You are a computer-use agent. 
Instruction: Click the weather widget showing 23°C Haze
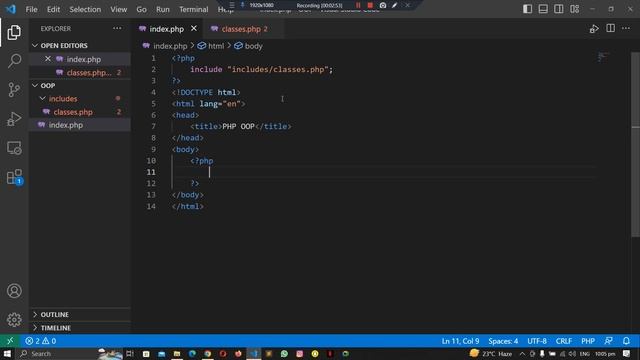pyautogui.click(x=491, y=353)
